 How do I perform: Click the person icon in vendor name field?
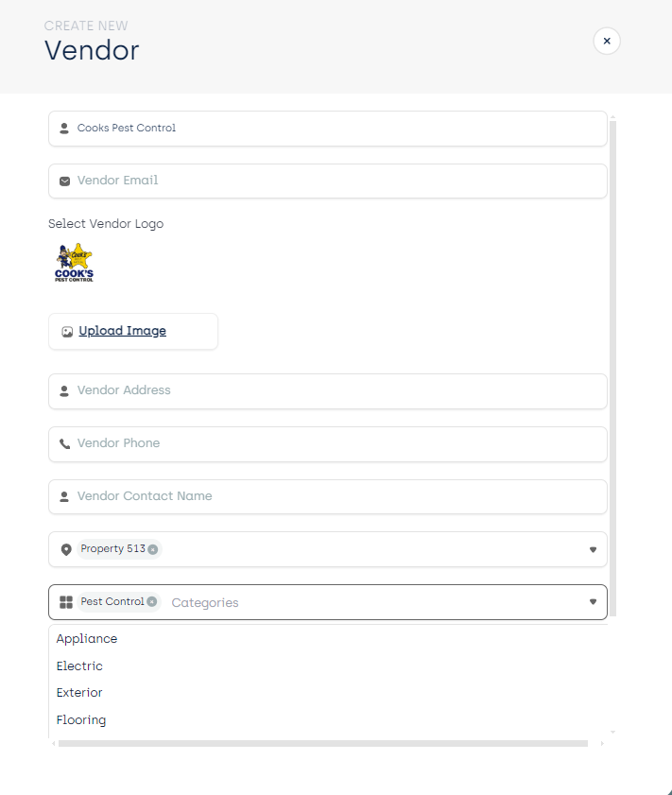[64, 129]
